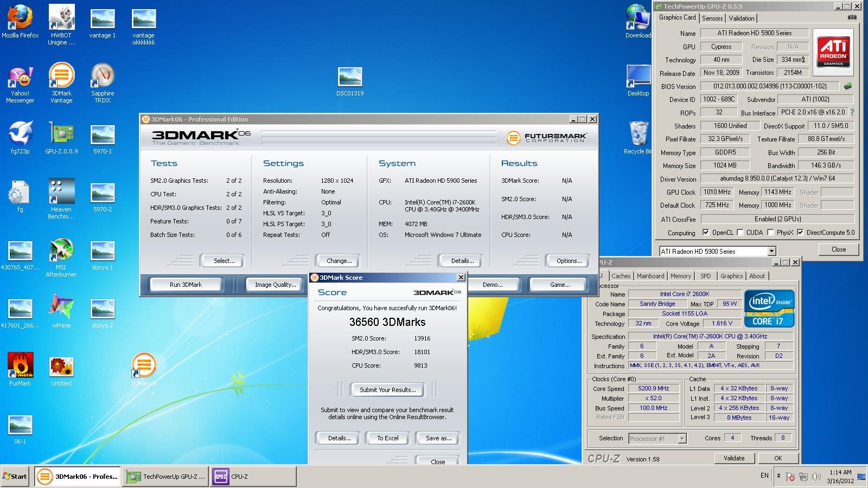The image size is (868, 488).
Task: Click Save as... in score dialog
Action: 438,438
